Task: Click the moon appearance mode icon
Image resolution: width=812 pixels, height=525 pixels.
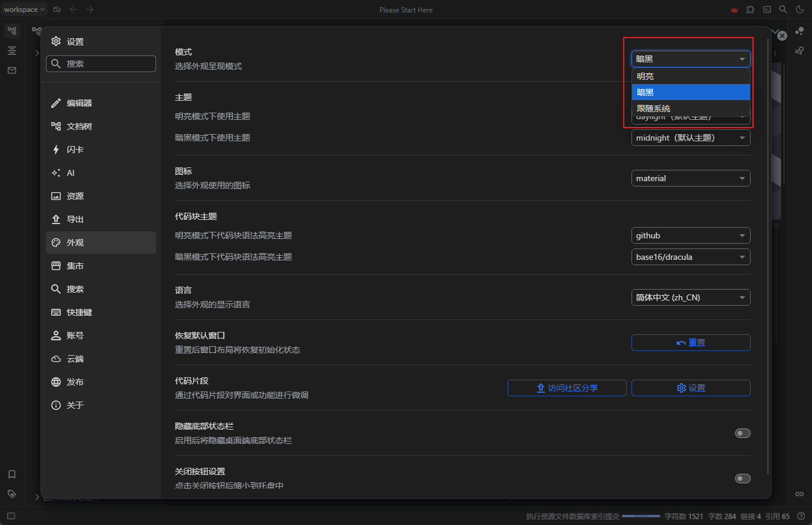Action: pyautogui.click(x=800, y=10)
